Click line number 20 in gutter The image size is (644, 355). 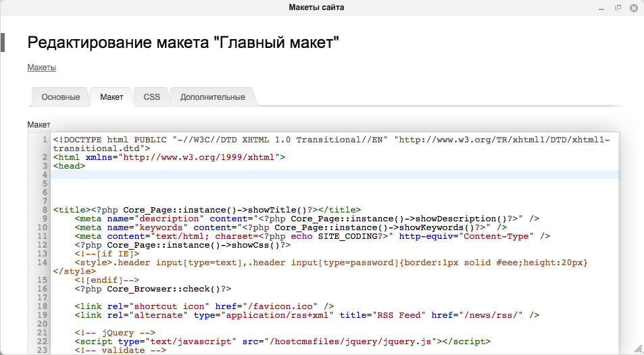coord(43,324)
